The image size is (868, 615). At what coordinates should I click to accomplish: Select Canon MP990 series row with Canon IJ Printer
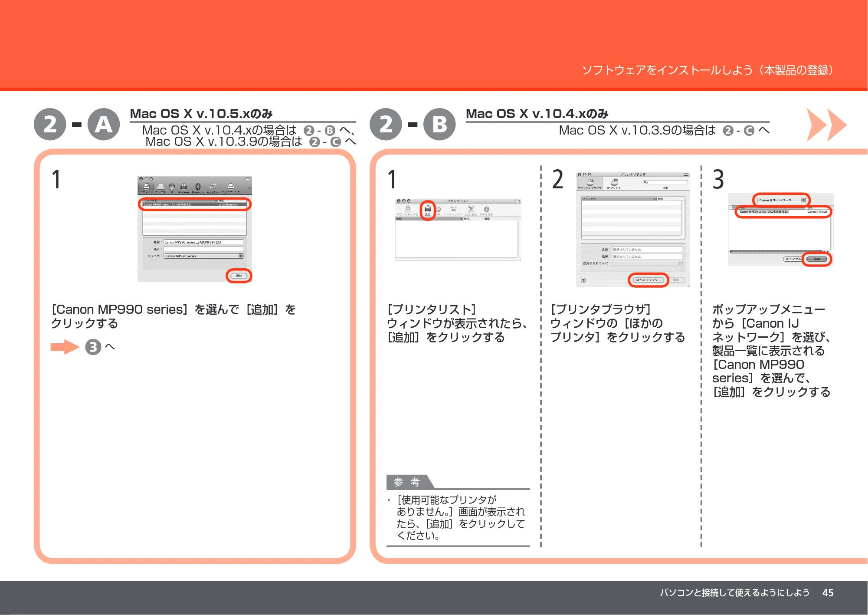[x=784, y=212]
